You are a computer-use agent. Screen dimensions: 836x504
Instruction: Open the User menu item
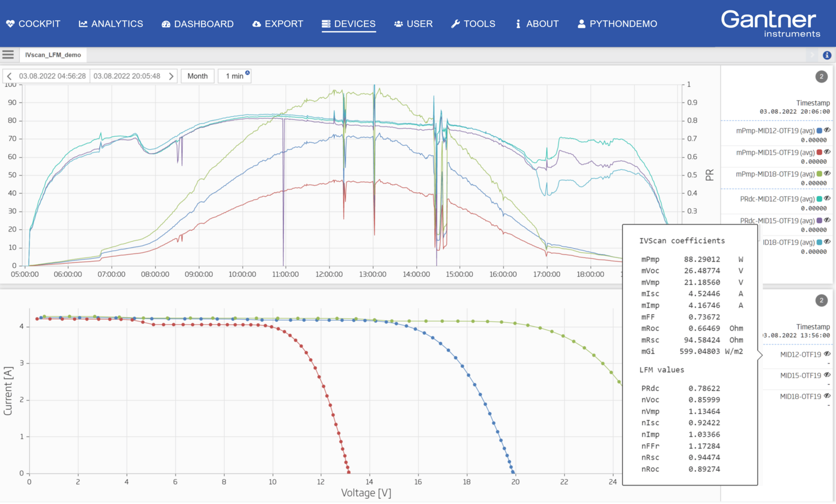coord(413,24)
